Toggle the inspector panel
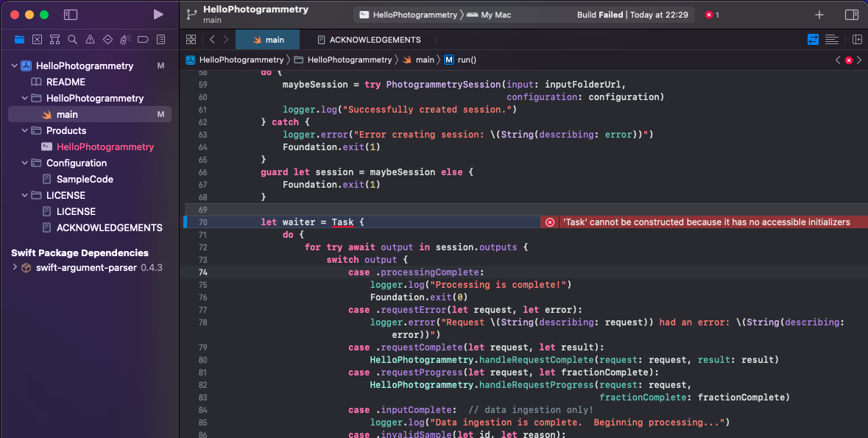The image size is (868, 438). tap(852, 15)
